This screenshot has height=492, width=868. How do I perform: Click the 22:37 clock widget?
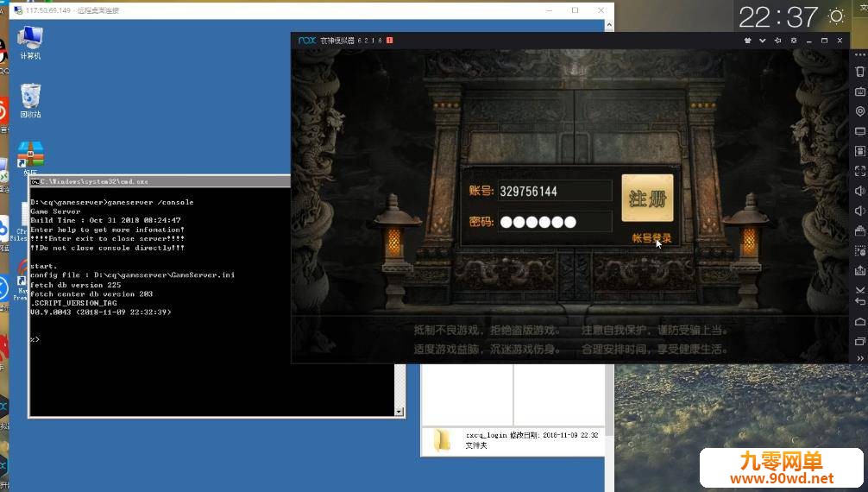[777, 17]
